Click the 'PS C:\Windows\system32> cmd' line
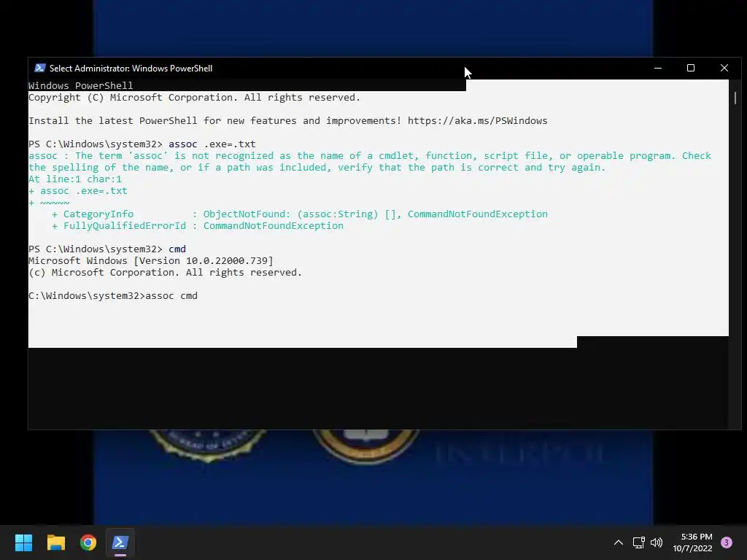Screen dimensions: 747x560 [x=107, y=249]
